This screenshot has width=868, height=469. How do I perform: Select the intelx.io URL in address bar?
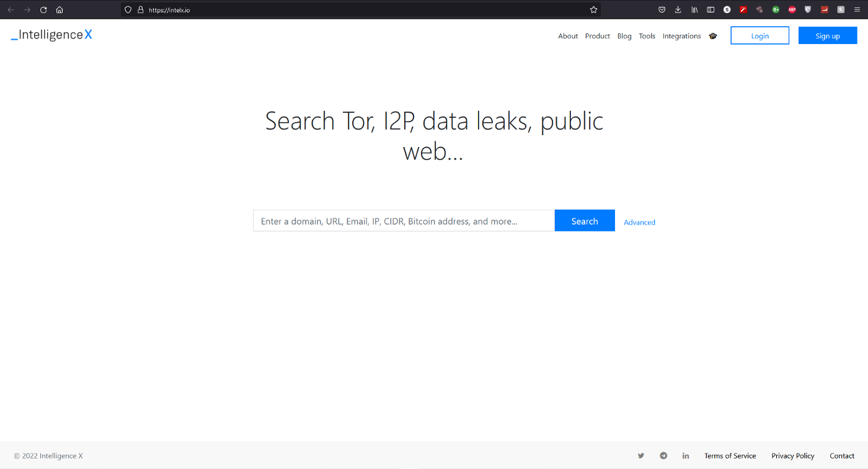click(169, 10)
